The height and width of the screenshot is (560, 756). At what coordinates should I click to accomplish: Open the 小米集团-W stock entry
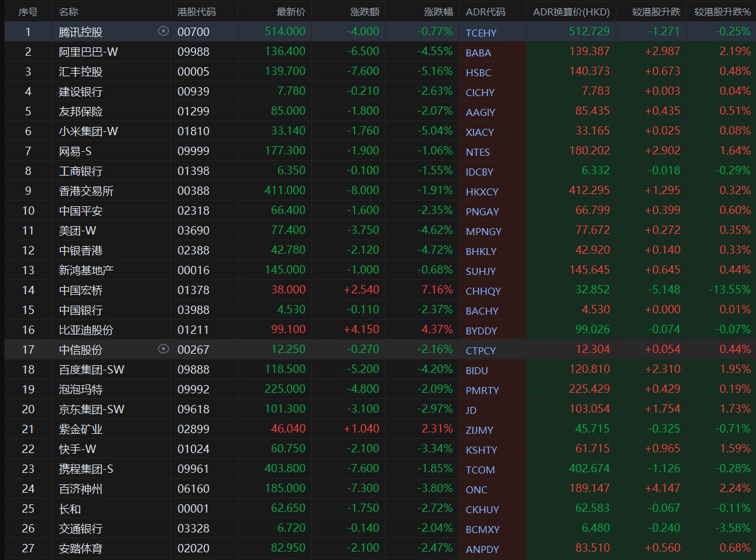(88, 131)
